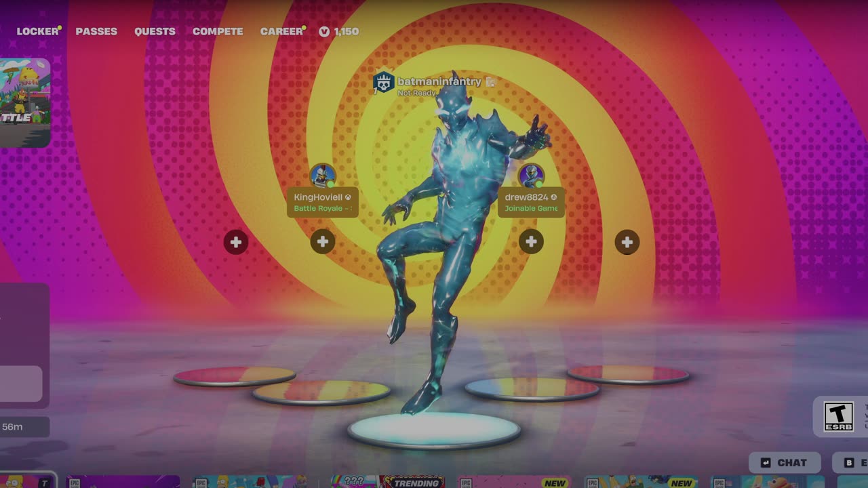Open the CAREER tab
The width and height of the screenshot is (868, 488).
pos(281,31)
